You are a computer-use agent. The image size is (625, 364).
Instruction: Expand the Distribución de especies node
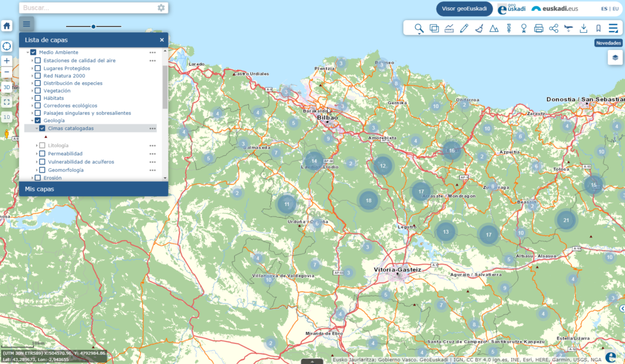pyautogui.click(x=32, y=84)
